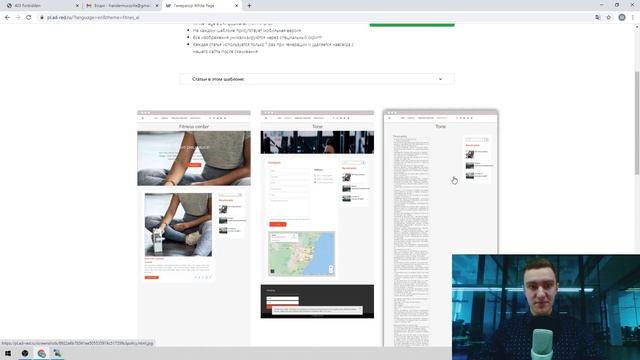Screen dimensions: 640x360
Task: Click the green progress bar at page top
Action: [x=412, y=25]
